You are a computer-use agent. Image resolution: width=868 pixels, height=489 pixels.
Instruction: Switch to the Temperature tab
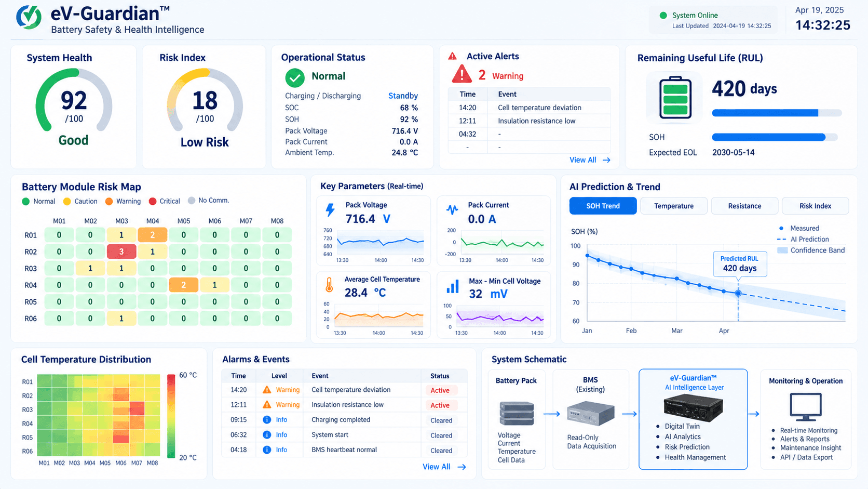click(x=674, y=206)
